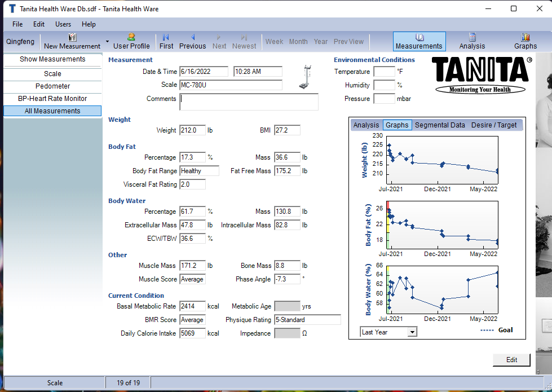The width and height of the screenshot is (552, 392).
Task: Open the Graphs view in toolbar
Action: tap(525, 42)
